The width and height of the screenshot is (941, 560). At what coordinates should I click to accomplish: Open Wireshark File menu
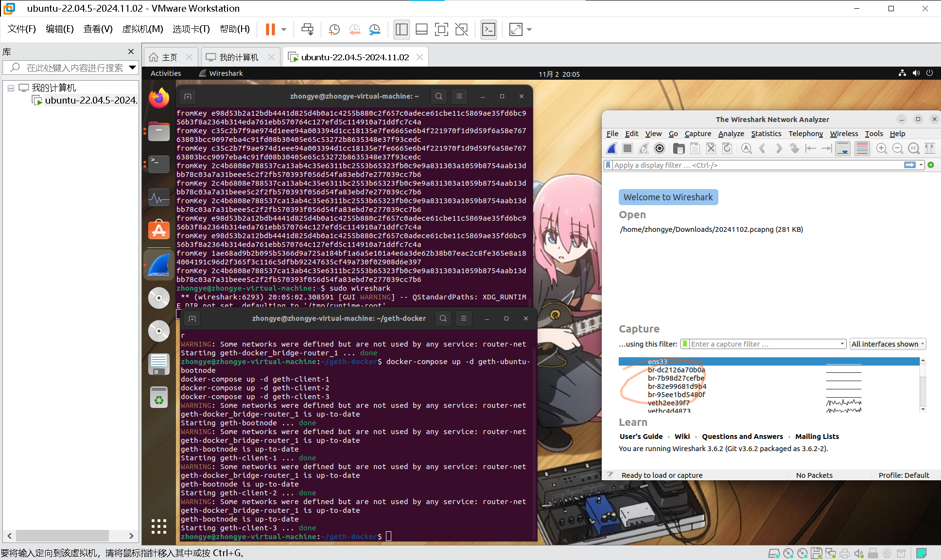612,134
